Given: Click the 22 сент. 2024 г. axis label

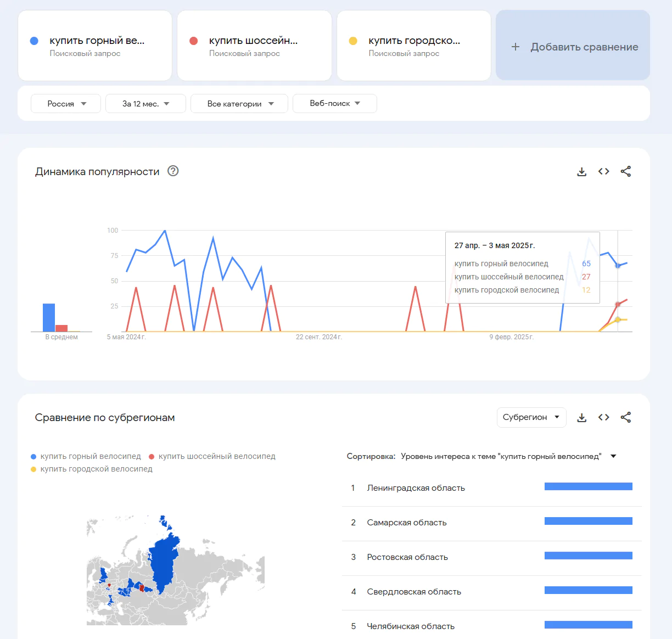Looking at the screenshot, I should 319,337.
